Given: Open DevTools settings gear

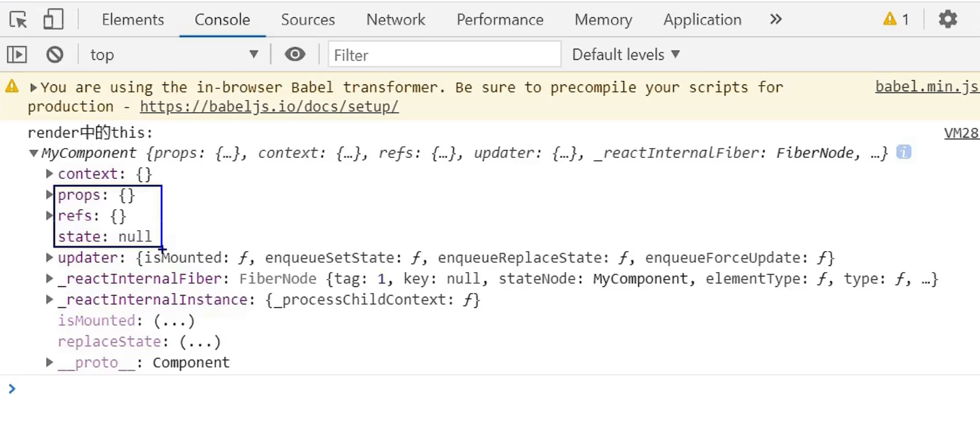Looking at the screenshot, I should tap(947, 19).
